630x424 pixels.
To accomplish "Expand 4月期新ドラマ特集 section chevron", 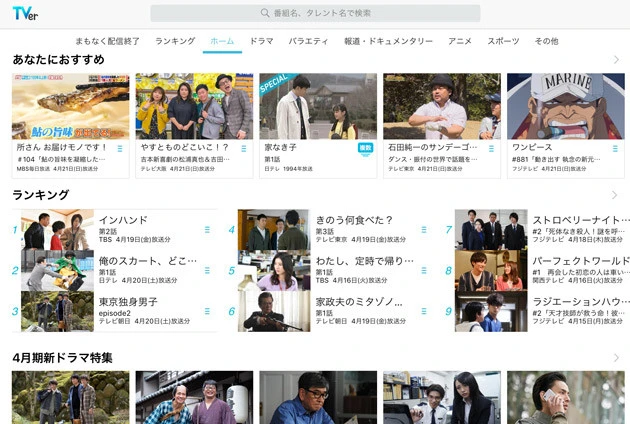I will pyautogui.click(x=616, y=358).
